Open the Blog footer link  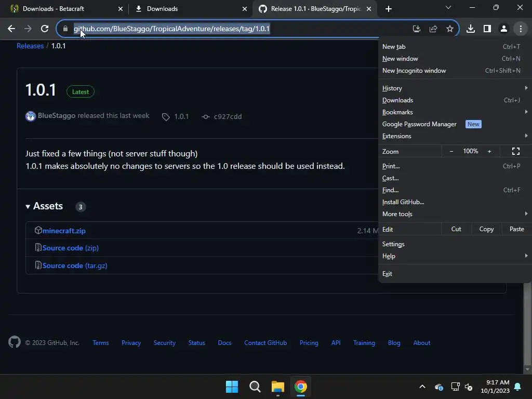pyautogui.click(x=394, y=343)
